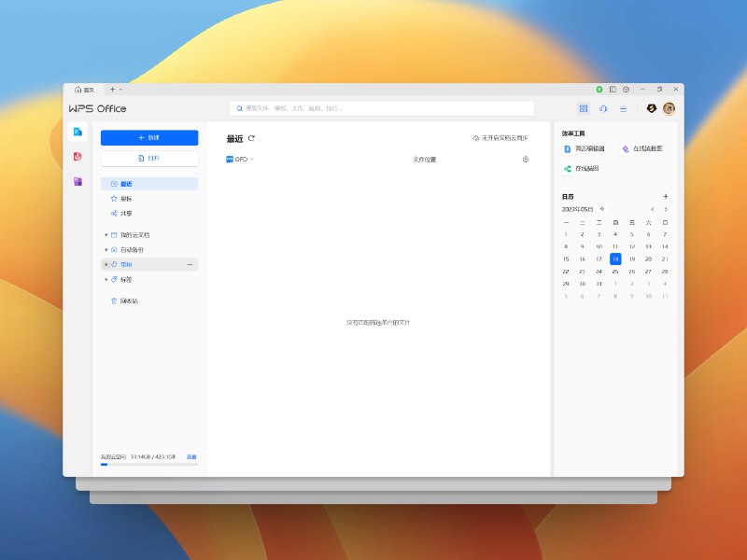The width and height of the screenshot is (747, 560).
Task: Click the red PDF icon in left sidebar
Action: 78,157
